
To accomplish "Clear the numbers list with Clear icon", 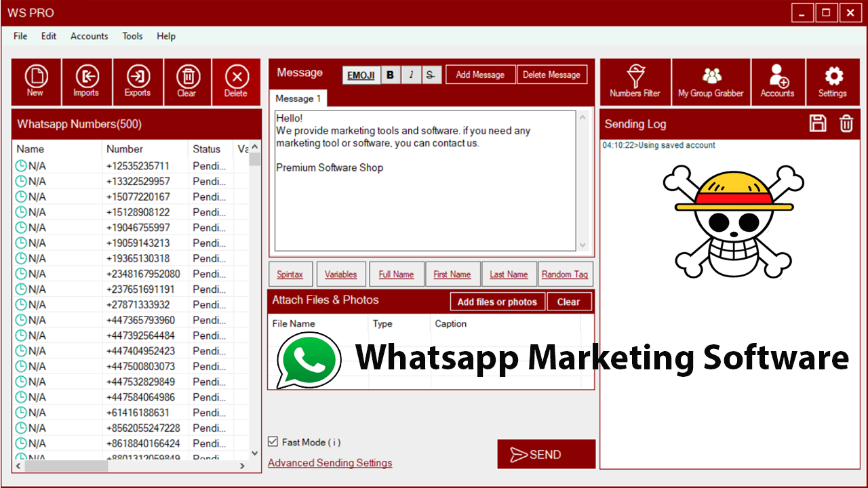I will click(187, 81).
